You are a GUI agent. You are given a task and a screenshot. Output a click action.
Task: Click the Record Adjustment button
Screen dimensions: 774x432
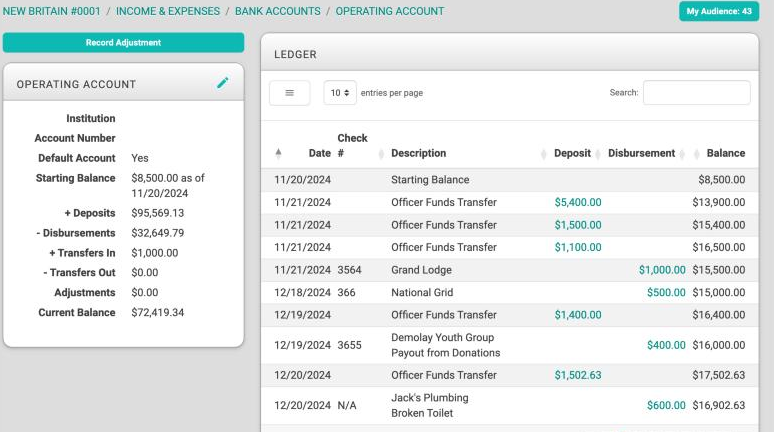pos(123,42)
